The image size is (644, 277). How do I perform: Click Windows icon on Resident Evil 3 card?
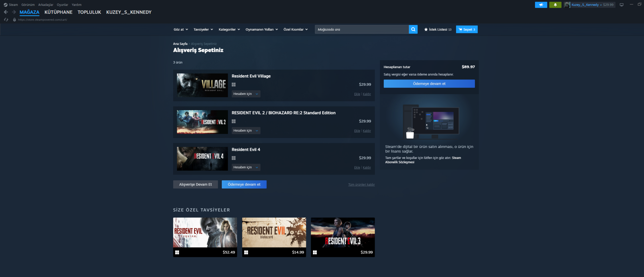pyautogui.click(x=315, y=252)
